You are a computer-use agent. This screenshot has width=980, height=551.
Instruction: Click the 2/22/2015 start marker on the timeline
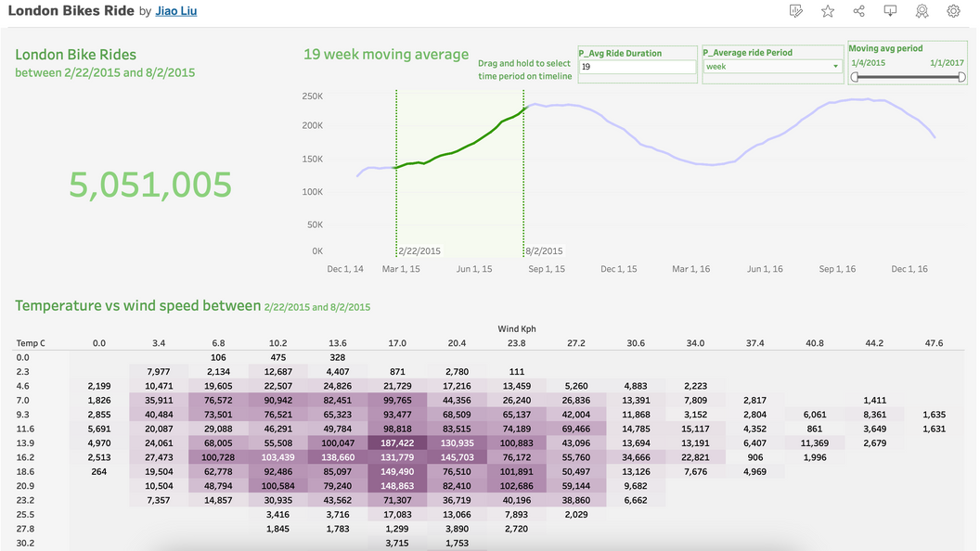click(x=396, y=173)
